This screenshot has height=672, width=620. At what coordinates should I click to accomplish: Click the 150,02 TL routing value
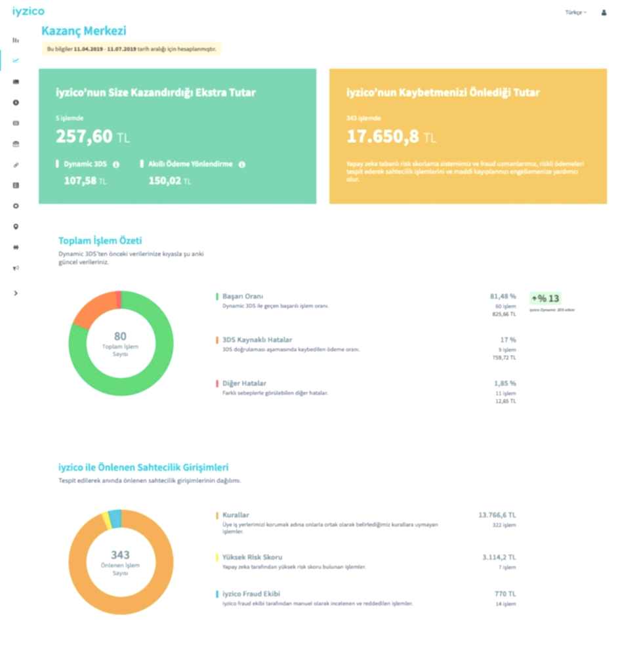click(x=170, y=181)
